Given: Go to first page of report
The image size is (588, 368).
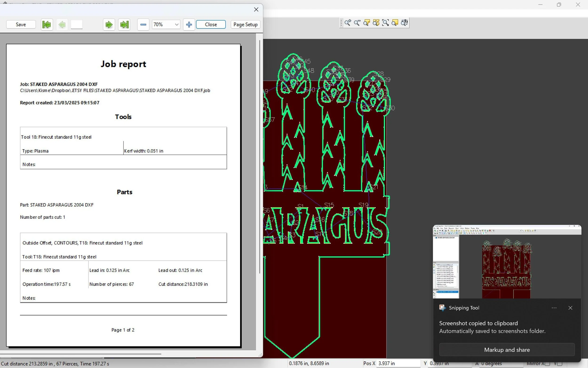Looking at the screenshot, I should (x=46, y=24).
